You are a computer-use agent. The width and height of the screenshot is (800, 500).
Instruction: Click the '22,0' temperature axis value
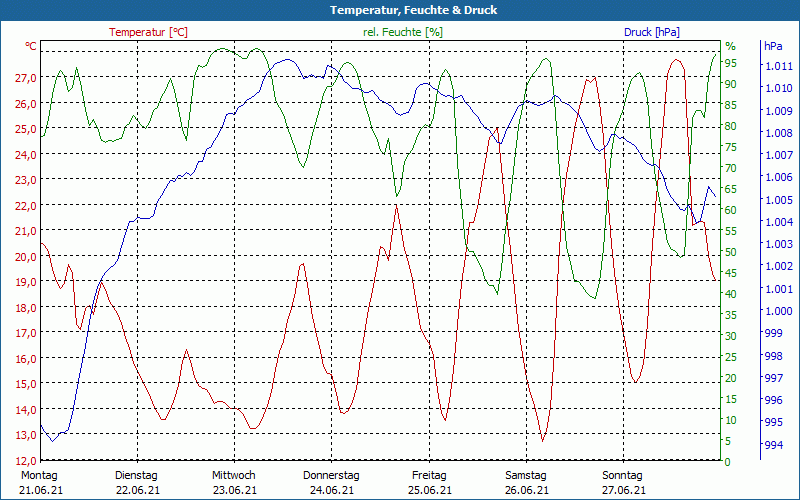click(x=26, y=206)
